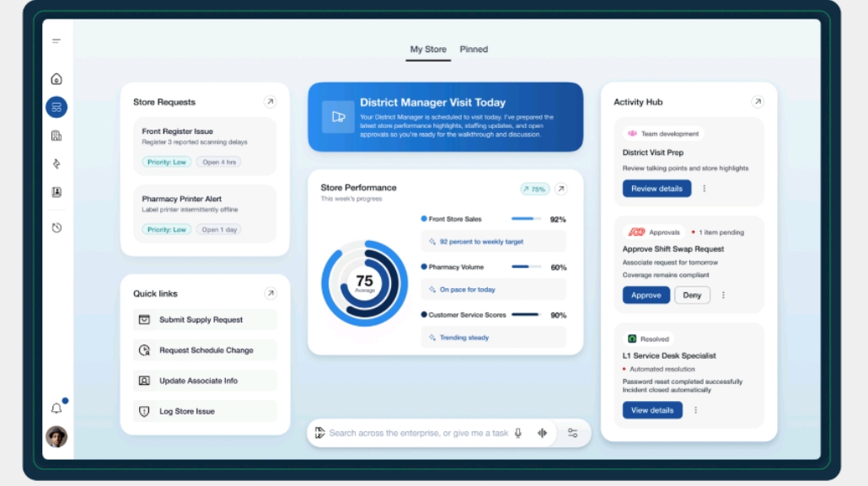The height and width of the screenshot is (486, 868).
Task: Click the history clock icon in sidebar
Action: 56,227
